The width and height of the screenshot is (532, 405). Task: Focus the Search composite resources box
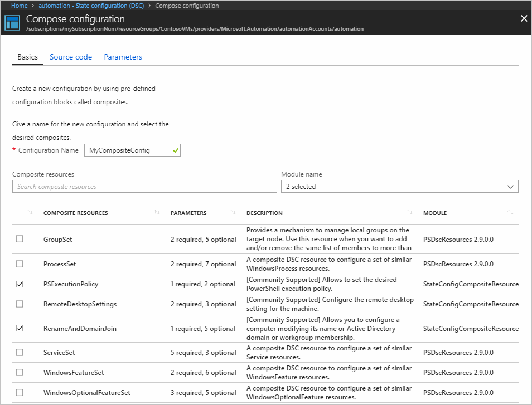pyautogui.click(x=144, y=187)
